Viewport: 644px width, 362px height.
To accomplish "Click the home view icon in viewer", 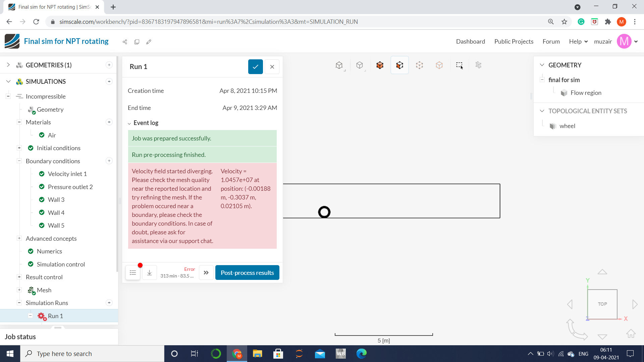I will click(631, 334).
